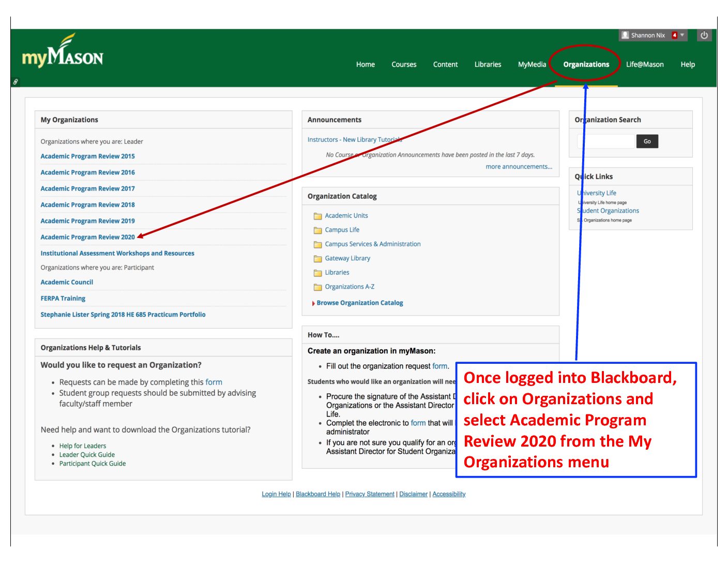Open the University Life quick link
The width and height of the screenshot is (728, 563).
click(597, 193)
